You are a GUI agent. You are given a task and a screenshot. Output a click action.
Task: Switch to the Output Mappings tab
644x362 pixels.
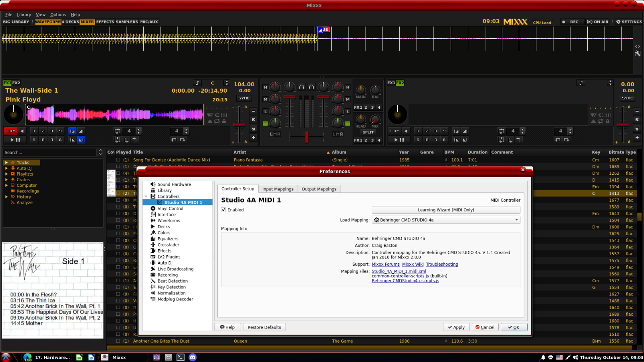click(319, 189)
